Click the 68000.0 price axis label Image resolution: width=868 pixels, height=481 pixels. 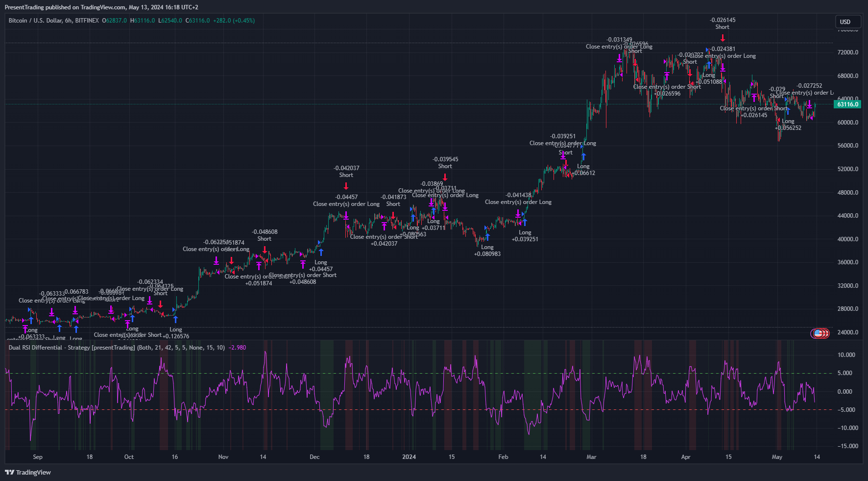[848, 76]
